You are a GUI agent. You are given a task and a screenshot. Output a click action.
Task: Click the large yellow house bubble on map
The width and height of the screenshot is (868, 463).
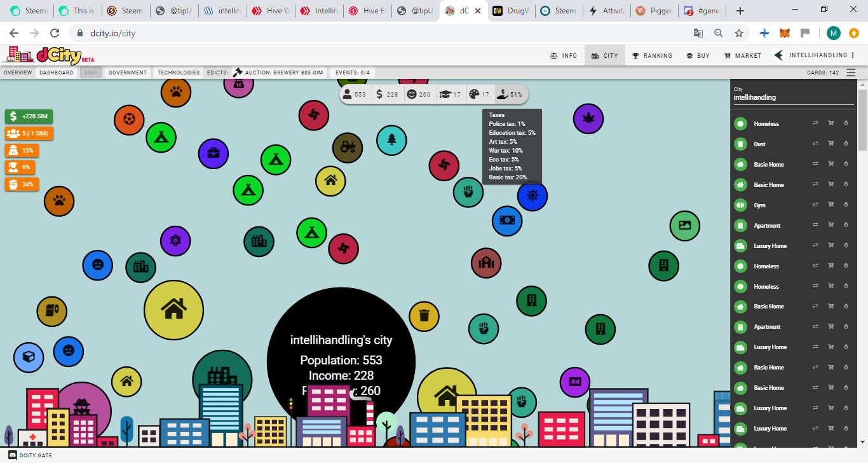173,310
